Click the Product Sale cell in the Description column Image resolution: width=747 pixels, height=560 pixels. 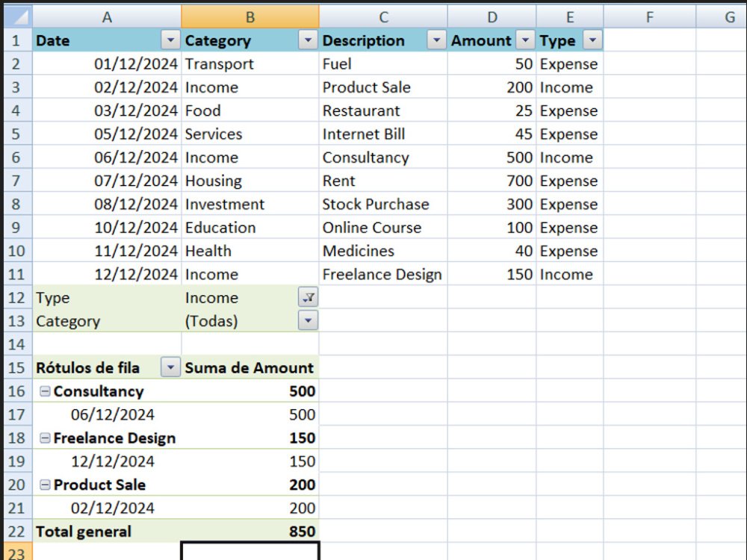click(x=383, y=87)
